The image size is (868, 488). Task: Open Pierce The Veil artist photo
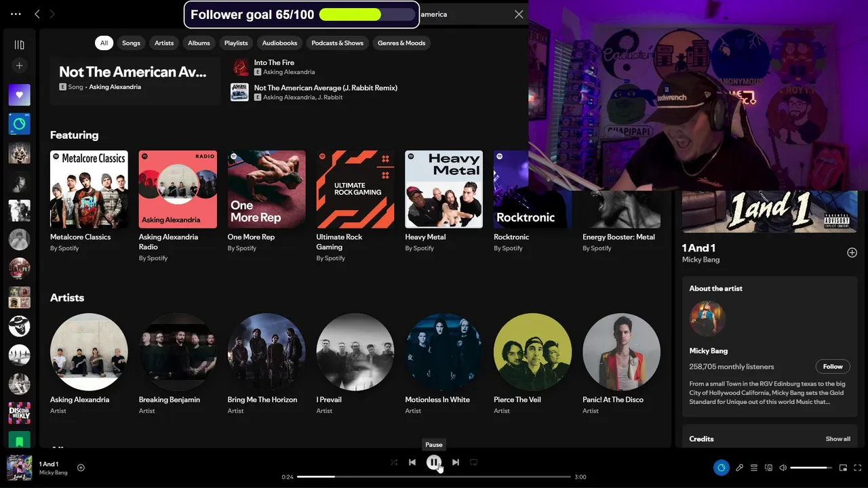(x=533, y=352)
